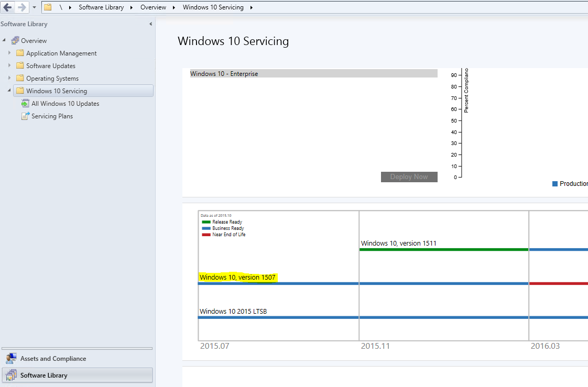
Task: Open Operating Systems in the tree
Action: [x=52, y=79]
